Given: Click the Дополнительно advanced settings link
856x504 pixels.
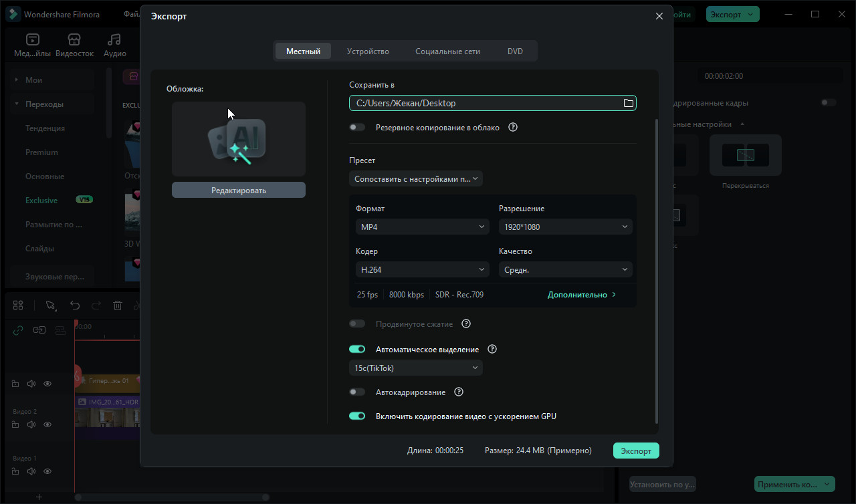Looking at the screenshot, I should (582, 295).
